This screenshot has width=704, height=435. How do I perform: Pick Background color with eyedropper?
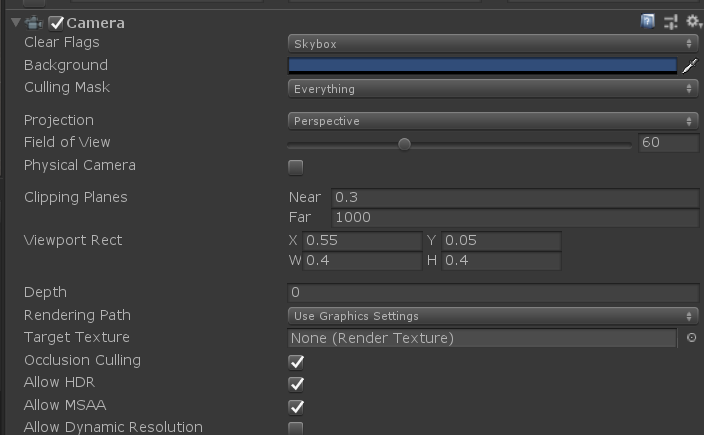[x=690, y=66]
